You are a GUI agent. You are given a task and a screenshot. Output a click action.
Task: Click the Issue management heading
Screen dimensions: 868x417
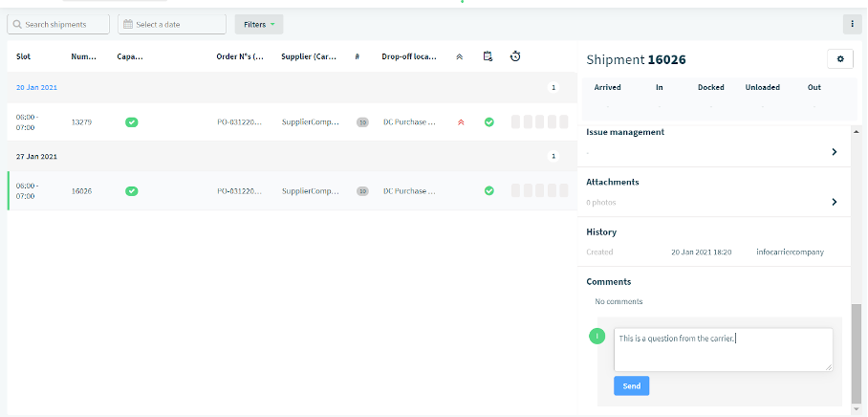point(625,132)
